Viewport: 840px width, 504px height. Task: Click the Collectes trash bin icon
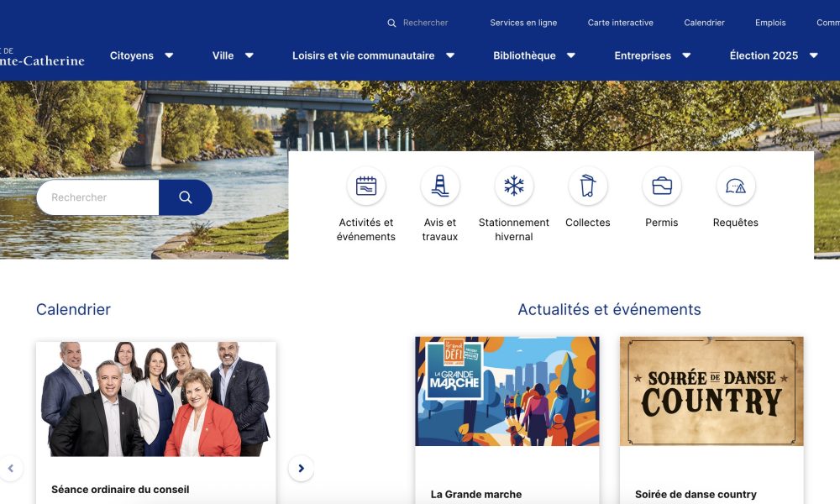(x=588, y=186)
